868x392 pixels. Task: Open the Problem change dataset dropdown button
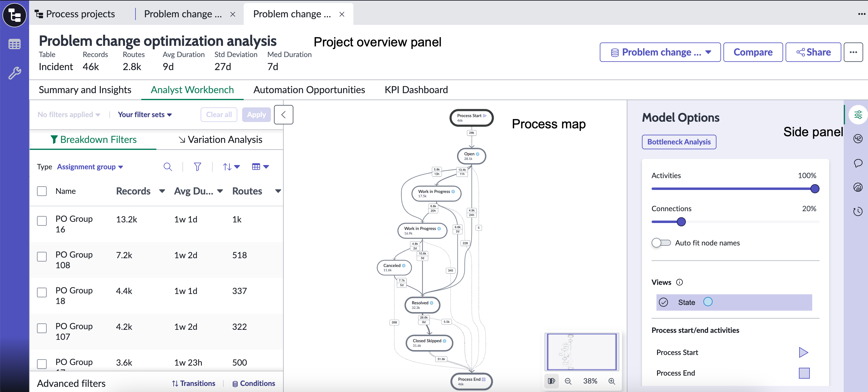(x=660, y=52)
